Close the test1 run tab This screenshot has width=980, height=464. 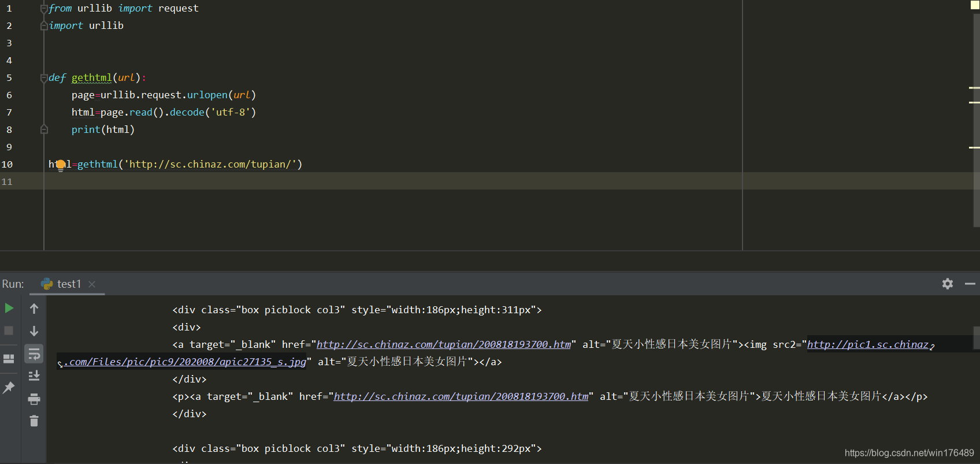coord(92,284)
